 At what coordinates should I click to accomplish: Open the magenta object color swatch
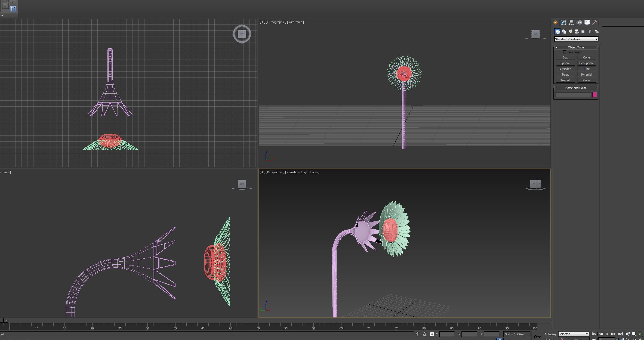tap(594, 95)
